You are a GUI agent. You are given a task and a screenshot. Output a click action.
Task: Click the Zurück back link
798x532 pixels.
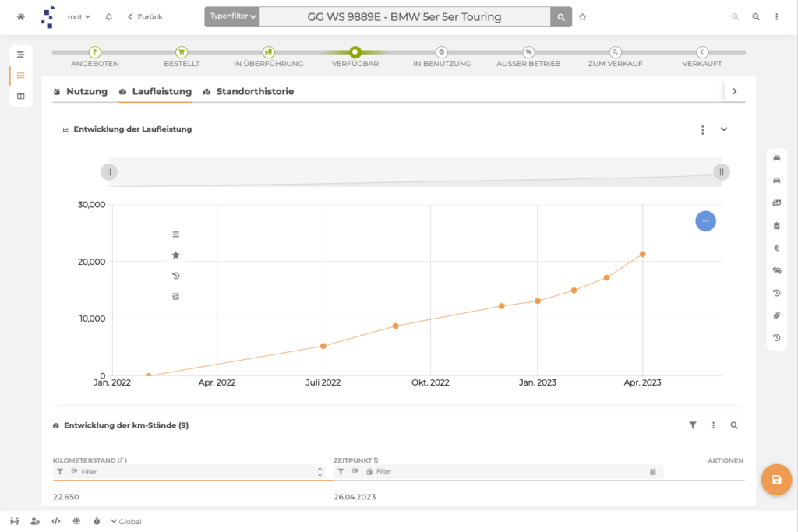pos(145,17)
